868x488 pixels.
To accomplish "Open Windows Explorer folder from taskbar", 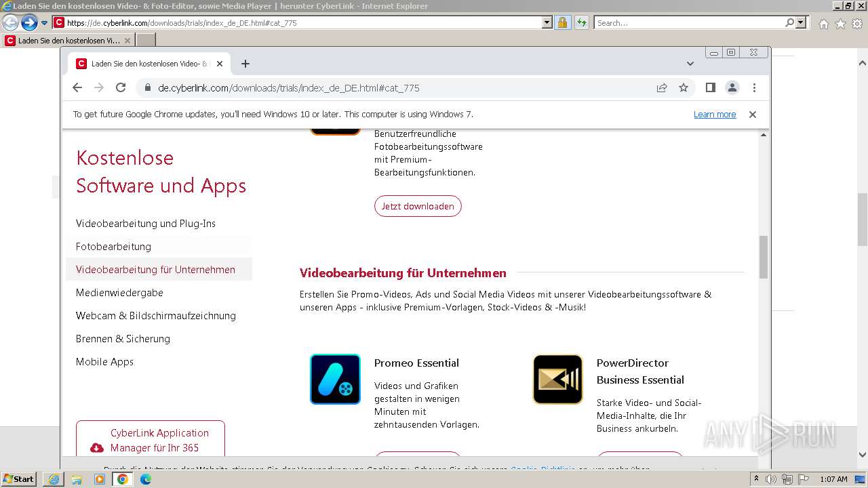I will tap(77, 479).
